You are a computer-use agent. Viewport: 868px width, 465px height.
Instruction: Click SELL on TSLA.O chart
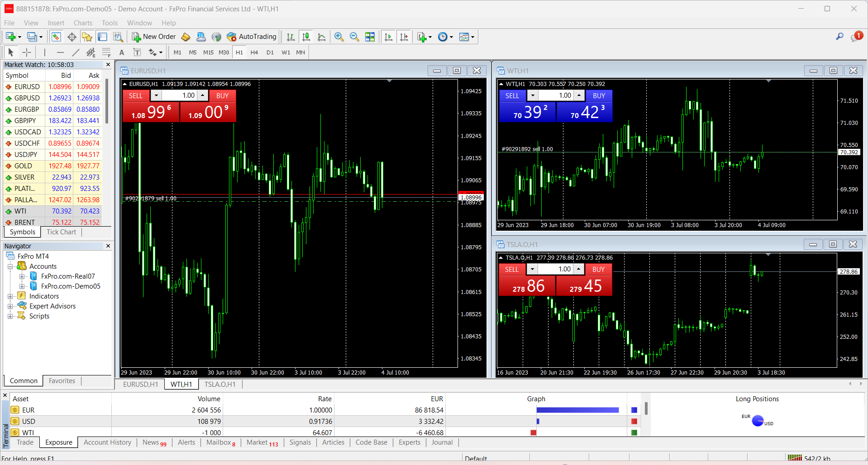[512, 269]
